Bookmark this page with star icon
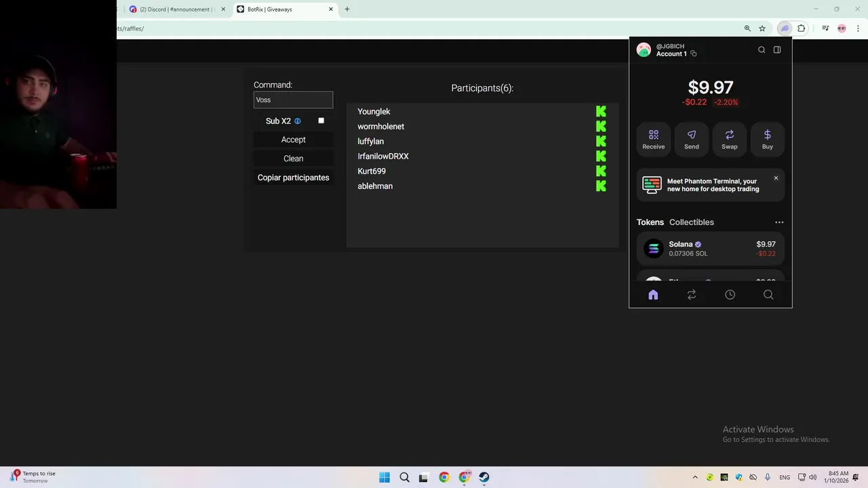868x488 pixels. [762, 28]
